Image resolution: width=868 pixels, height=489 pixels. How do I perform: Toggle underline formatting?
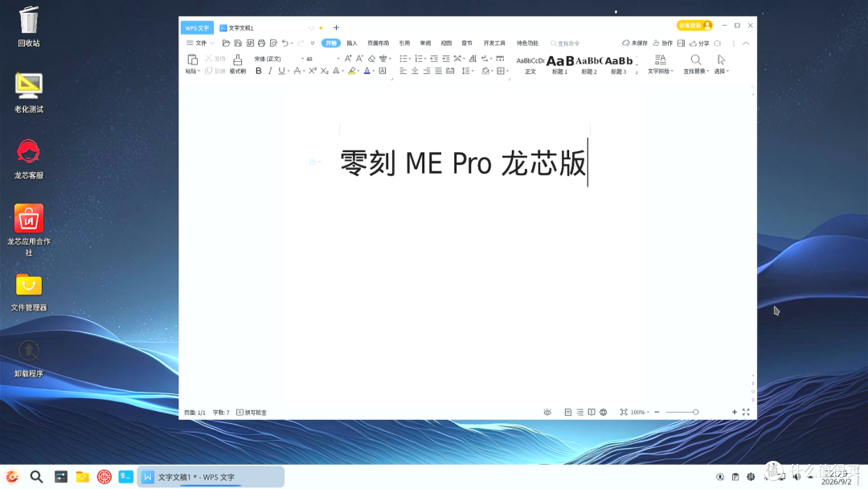pyautogui.click(x=282, y=71)
